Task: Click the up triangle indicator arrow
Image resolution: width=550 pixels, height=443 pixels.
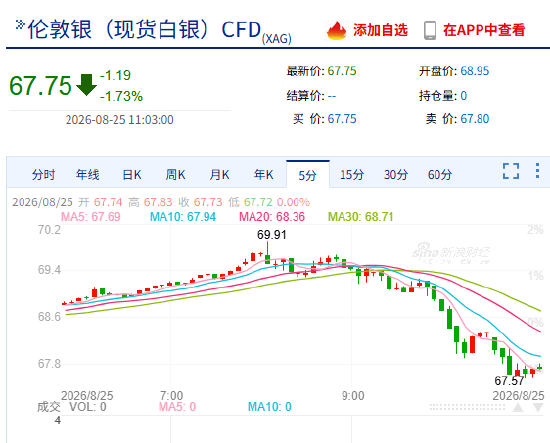Action: [518, 407]
